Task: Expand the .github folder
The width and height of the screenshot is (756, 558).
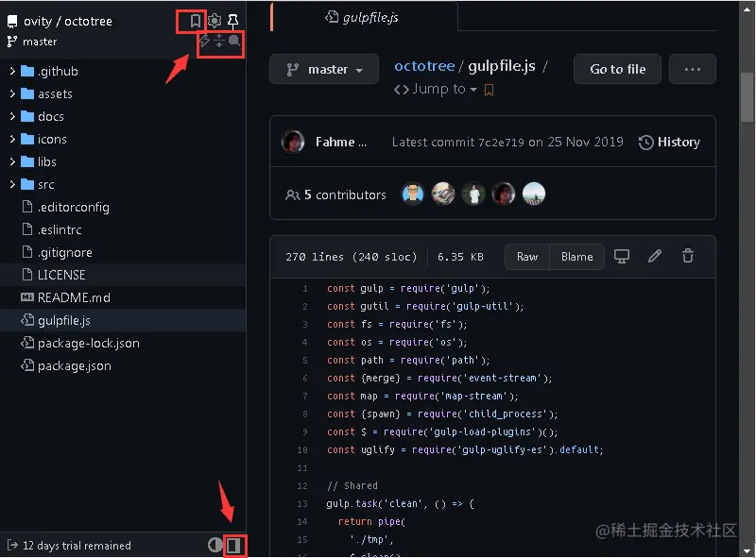Action: coord(12,72)
